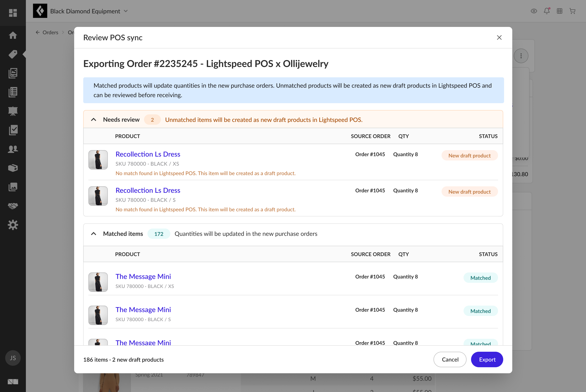Open the settings gear in sidebar

click(13, 225)
